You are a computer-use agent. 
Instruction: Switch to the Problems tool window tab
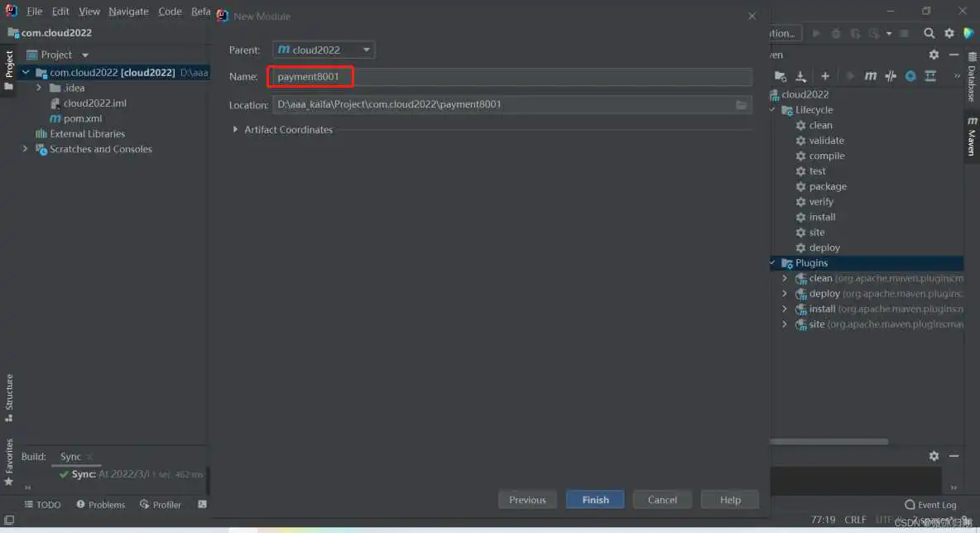click(x=100, y=505)
